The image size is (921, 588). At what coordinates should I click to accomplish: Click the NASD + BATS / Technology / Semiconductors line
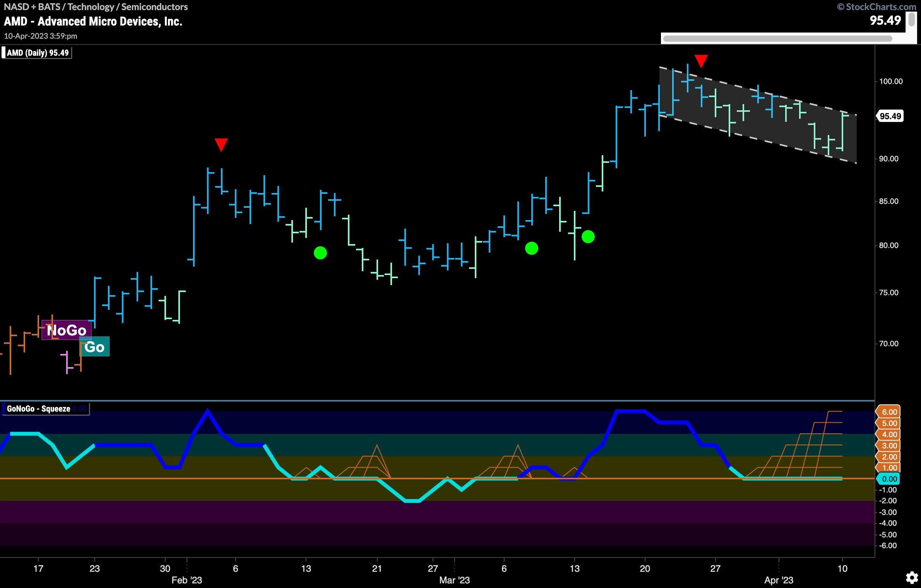pos(96,7)
